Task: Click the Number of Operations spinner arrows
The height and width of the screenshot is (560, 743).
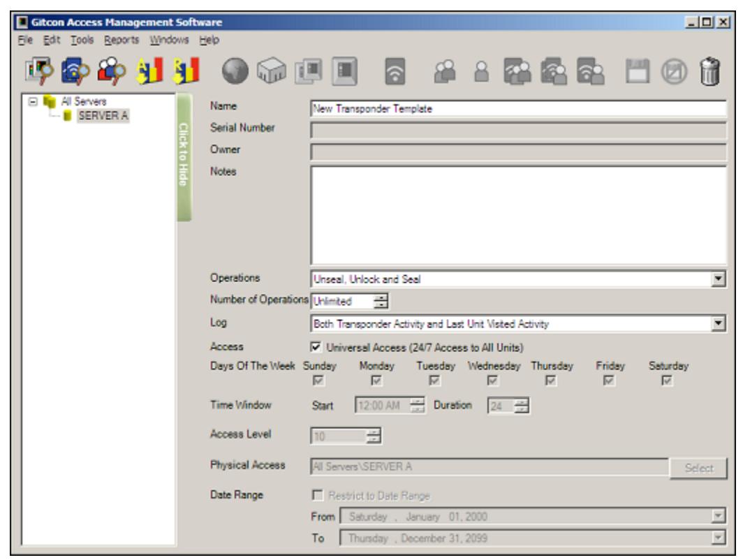Action: pos(381,302)
